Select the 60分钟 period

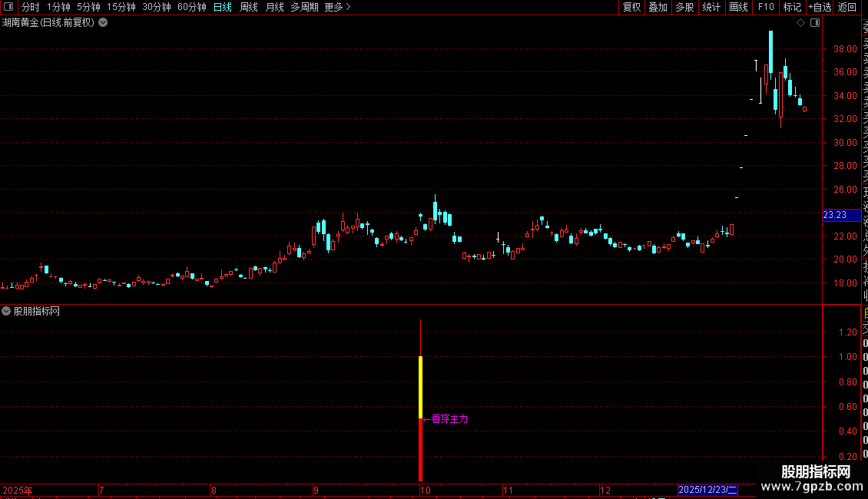(x=192, y=7)
